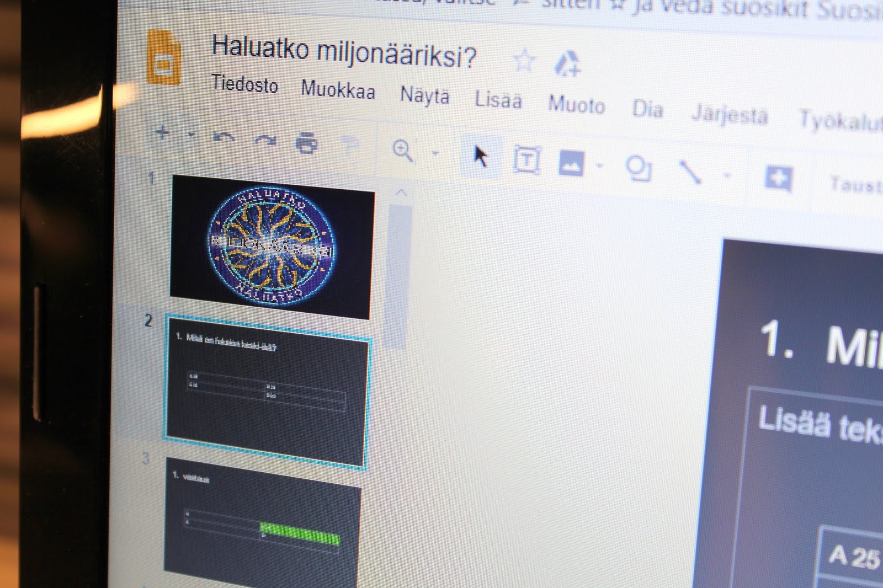Select the text box tool
This screenshot has width=883, height=588.
coord(527,161)
